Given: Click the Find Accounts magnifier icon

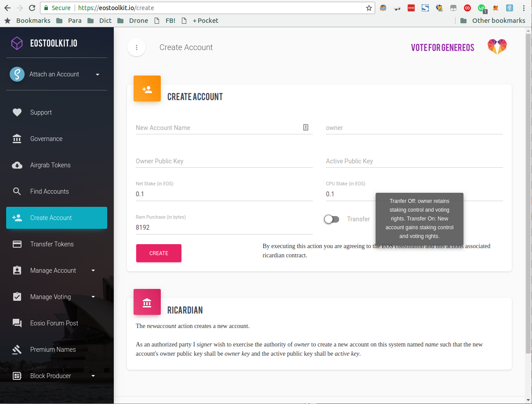Looking at the screenshot, I should pyautogui.click(x=17, y=191).
